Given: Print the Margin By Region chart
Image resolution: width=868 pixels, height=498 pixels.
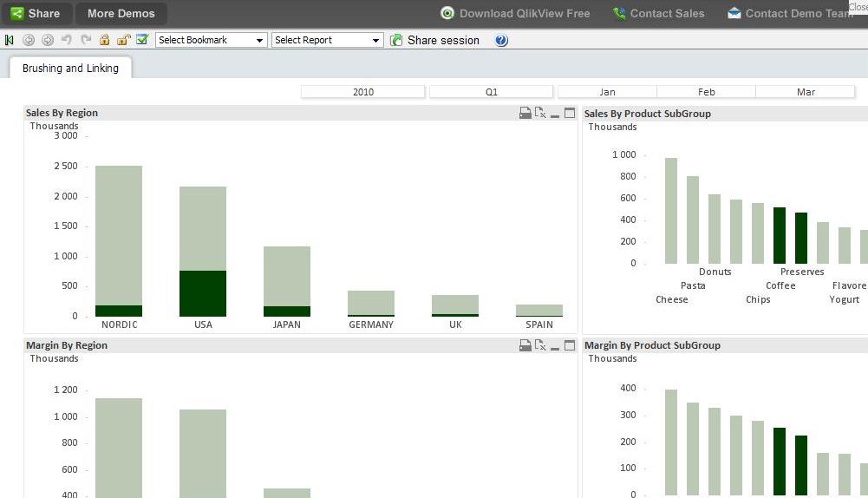Looking at the screenshot, I should point(525,345).
